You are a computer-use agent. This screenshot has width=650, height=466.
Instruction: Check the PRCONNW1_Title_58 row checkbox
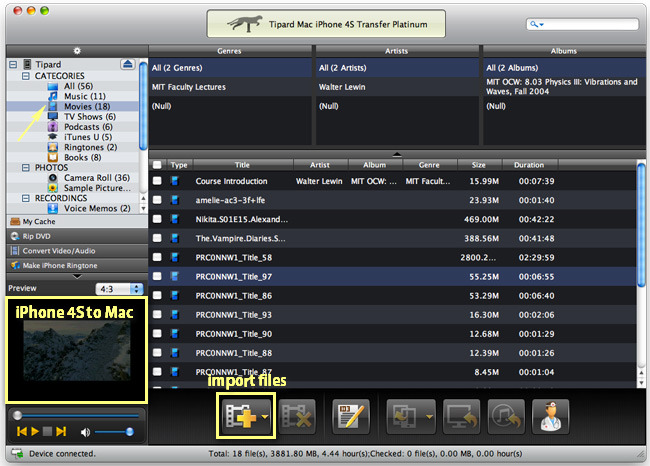pos(157,257)
